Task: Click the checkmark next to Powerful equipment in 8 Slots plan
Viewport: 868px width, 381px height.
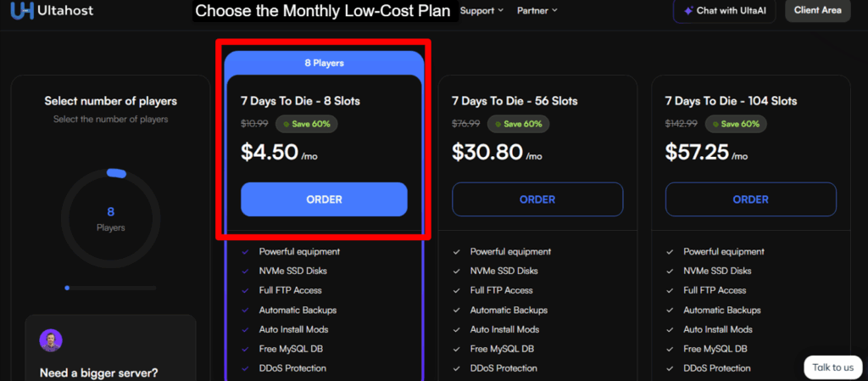Action: tap(245, 252)
